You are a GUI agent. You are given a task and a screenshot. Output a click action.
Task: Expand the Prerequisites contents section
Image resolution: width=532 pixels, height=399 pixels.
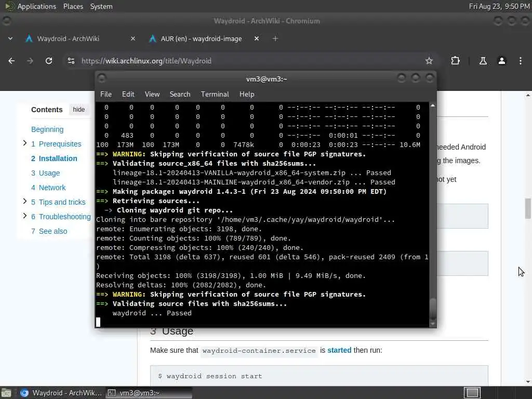pos(25,143)
